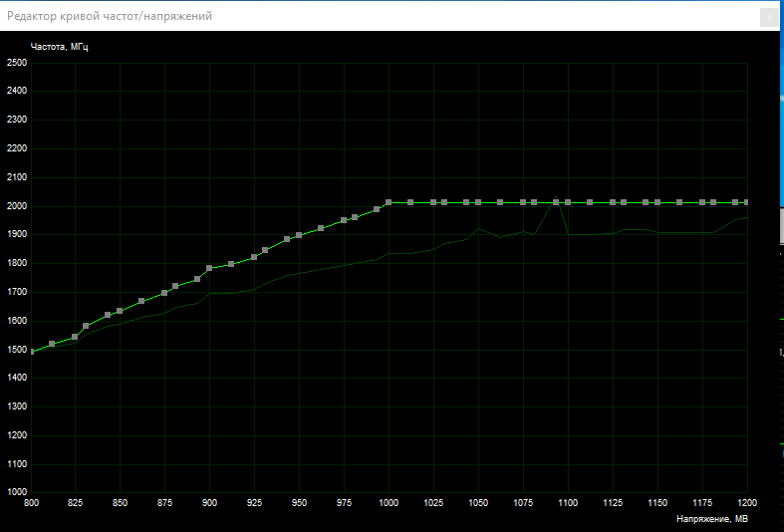The width and height of the screenshot is (784, 532).
Task: Pick the curve point at 1162 mV
Action: pyautogui.click(x=679, y=202)
